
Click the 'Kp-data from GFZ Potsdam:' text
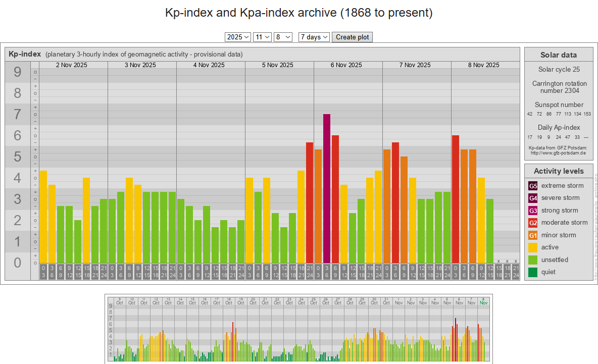(558, 148)
